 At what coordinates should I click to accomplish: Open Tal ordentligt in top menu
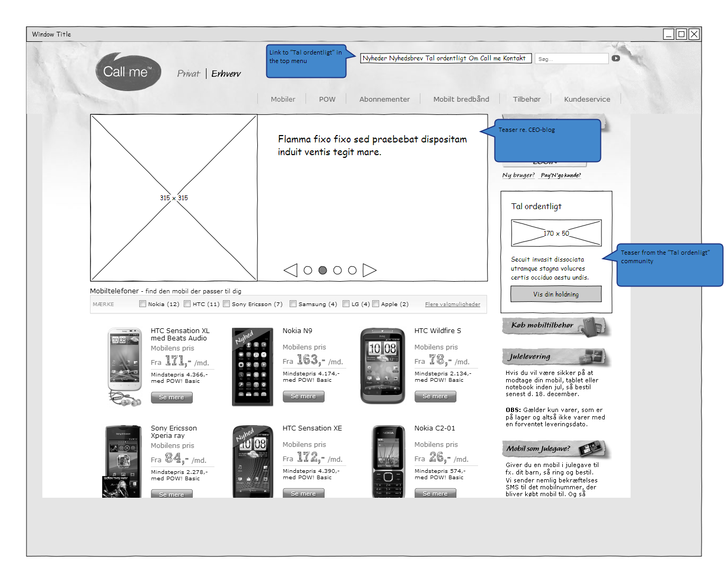coord(446,58)
